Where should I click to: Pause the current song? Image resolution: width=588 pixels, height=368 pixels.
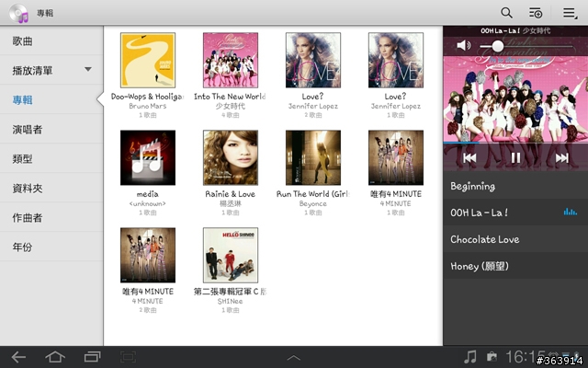[x=515, y=157]
